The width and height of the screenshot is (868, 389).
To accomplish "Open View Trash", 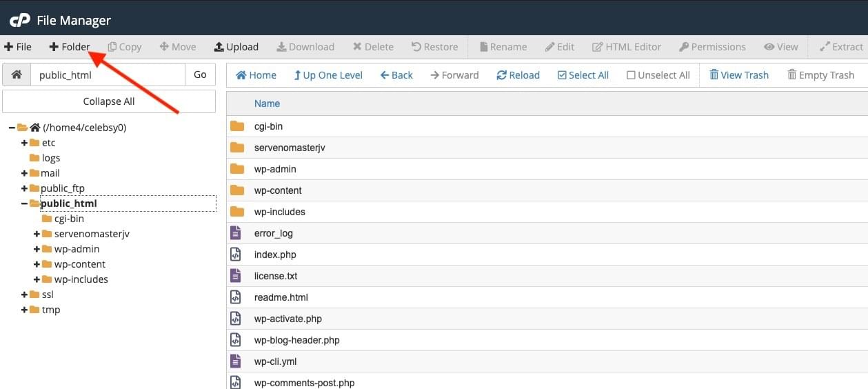I will (738, 75).
